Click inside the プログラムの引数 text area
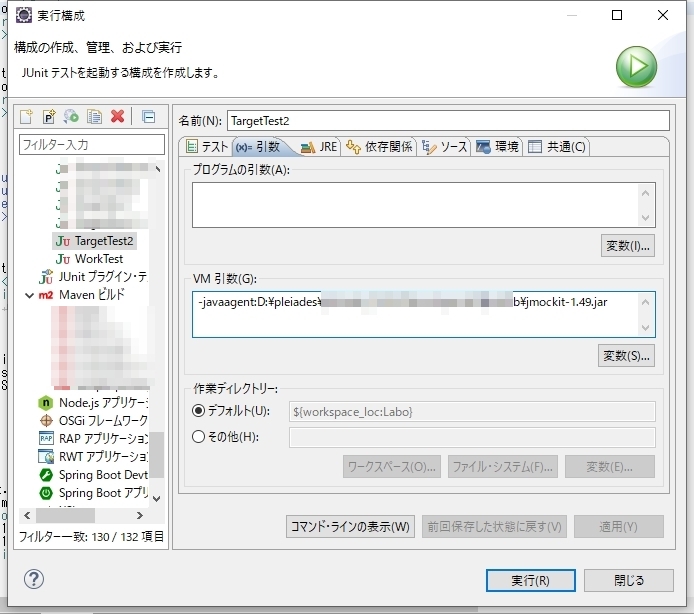 (415, 205)
